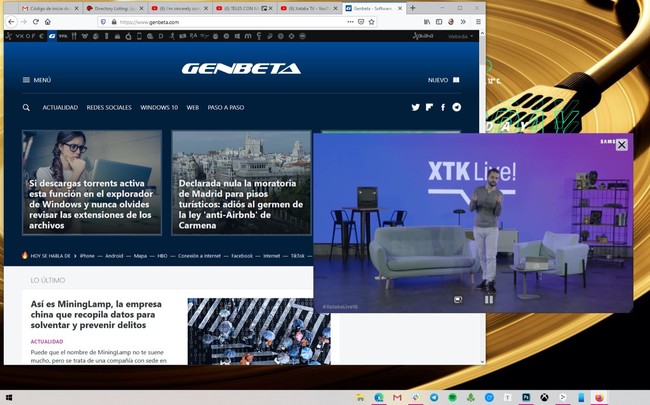650x405 pixels.
Task: Open the MiningLamp article headline
Action: [x=96, y=315]
